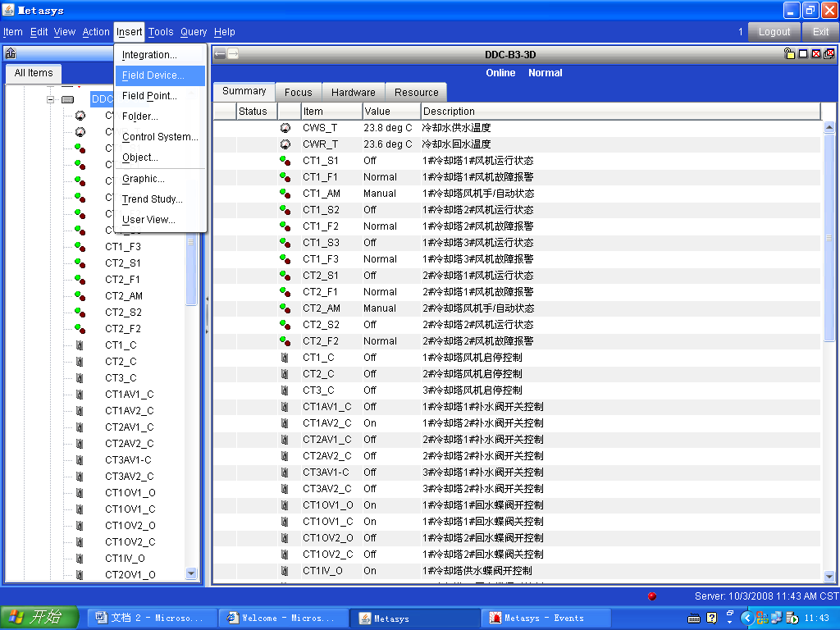Click the Logout button
840x630 pixels.
[x=774, y=32]
